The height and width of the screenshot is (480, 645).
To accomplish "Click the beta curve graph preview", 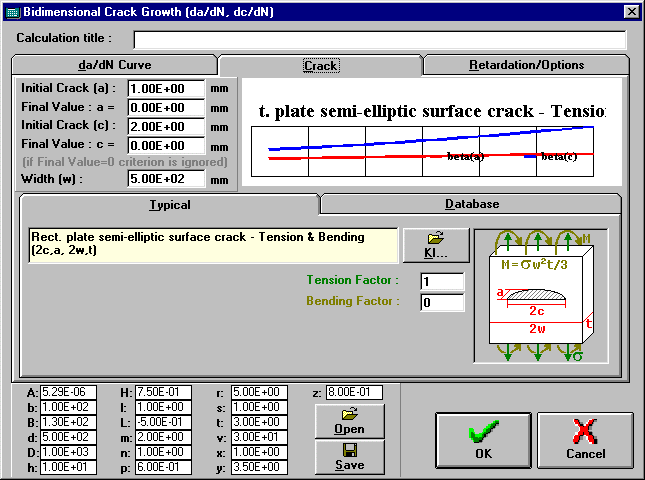I will (433, 133).
